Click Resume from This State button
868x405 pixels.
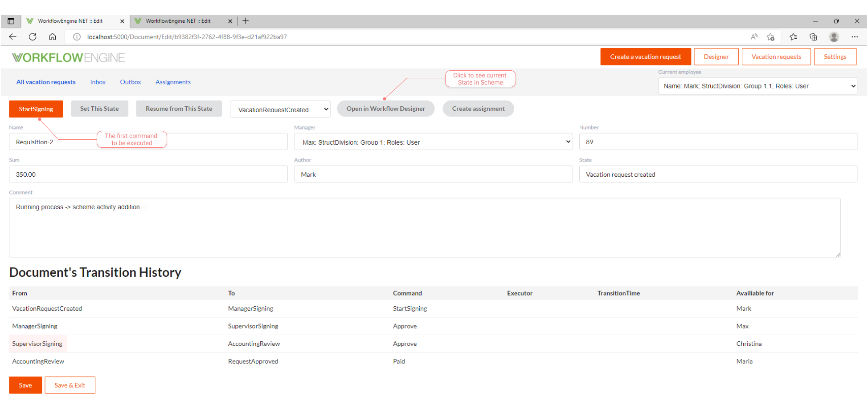179,109
